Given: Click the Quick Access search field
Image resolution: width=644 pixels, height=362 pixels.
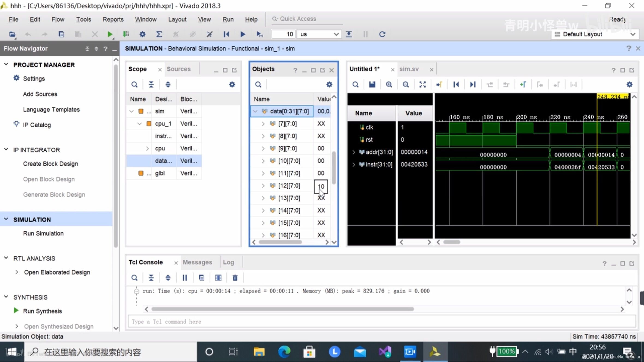Looking at the screenshot, I should [x=307, y=19].
